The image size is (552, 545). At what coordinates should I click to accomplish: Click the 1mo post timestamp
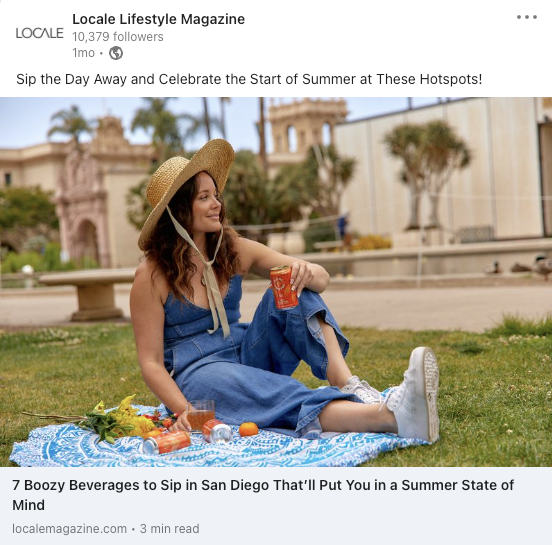[x=83, y=53]
